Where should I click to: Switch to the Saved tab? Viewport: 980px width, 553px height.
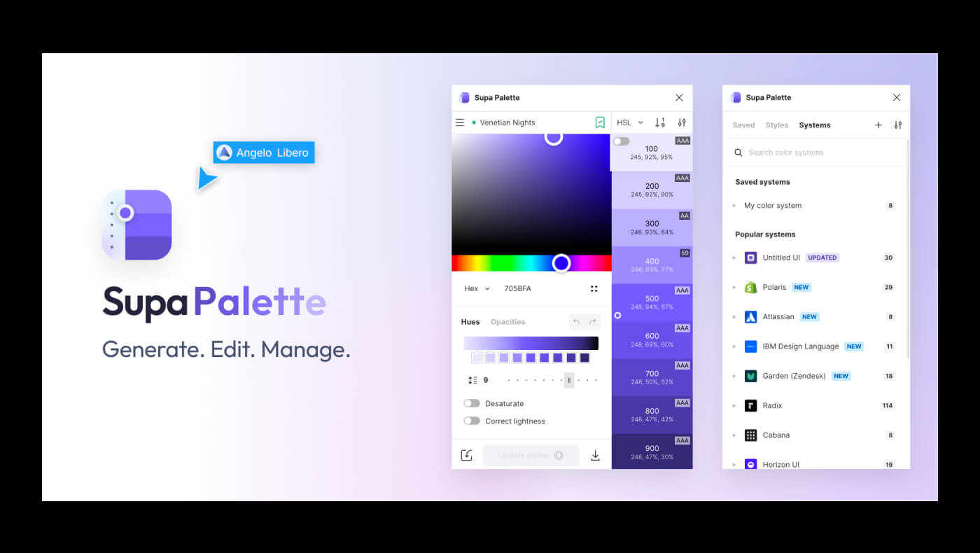(743, 125)
